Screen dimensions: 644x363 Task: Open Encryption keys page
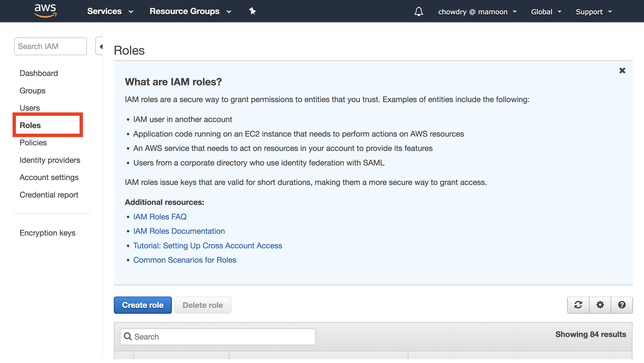click(48, 233)
